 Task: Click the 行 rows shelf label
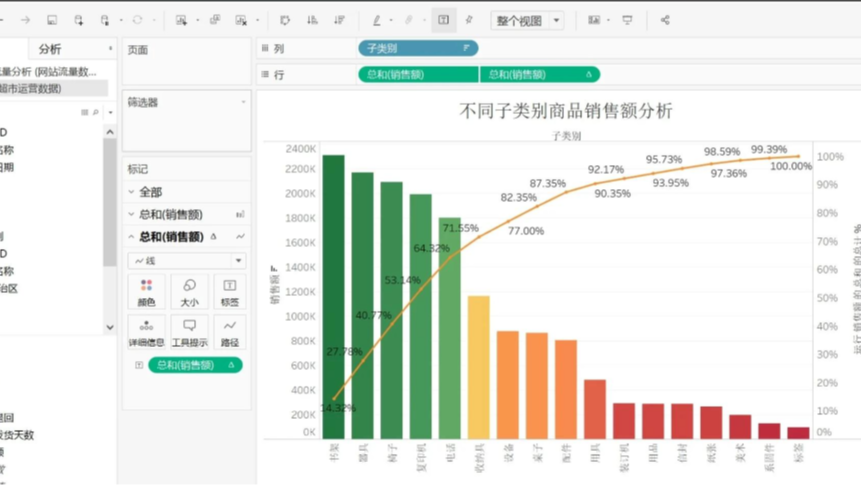click(x=279, y=75)
